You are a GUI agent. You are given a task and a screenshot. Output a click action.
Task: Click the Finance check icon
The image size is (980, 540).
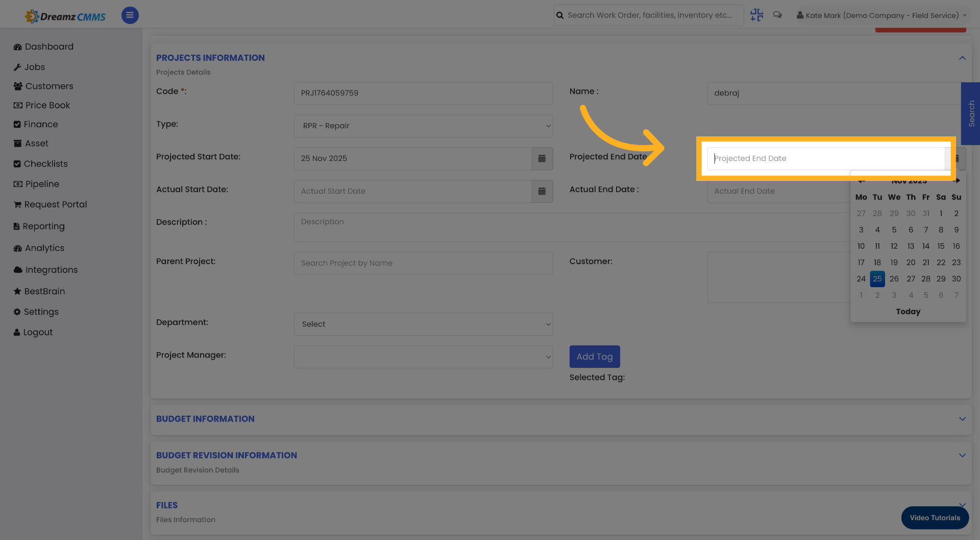pyautogui.click(x=17, y=125)
